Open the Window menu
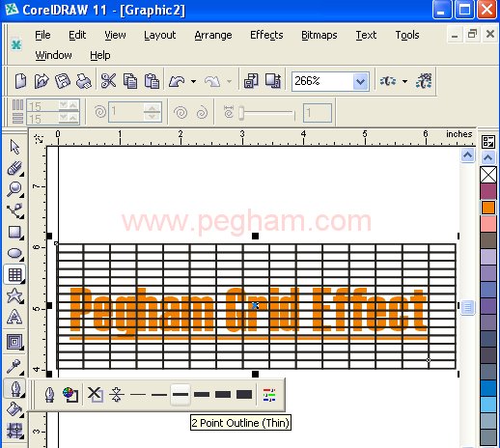The height and width of the screenshot is (448, 500). (53, 55)
